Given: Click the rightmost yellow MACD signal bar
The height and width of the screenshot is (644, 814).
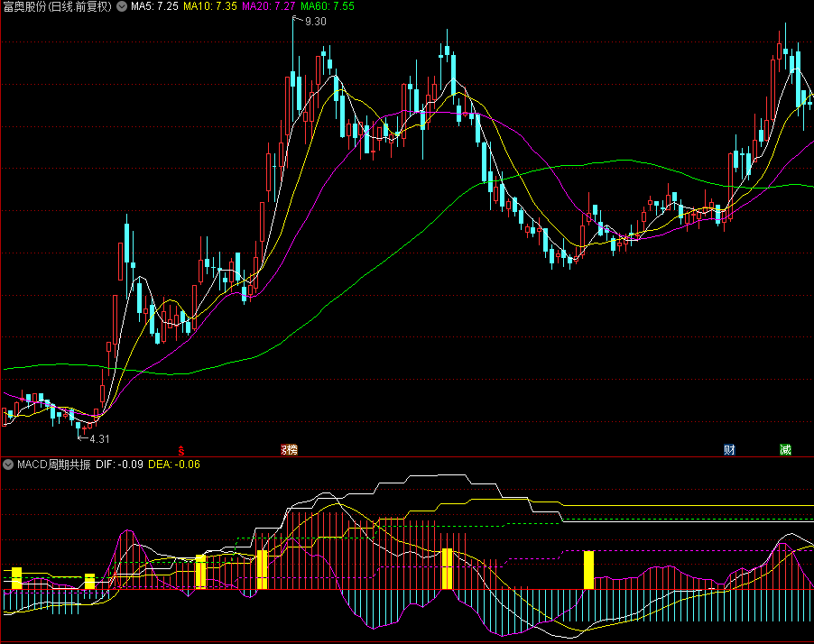Looking at the screenshot, I should tap(588, 570).
